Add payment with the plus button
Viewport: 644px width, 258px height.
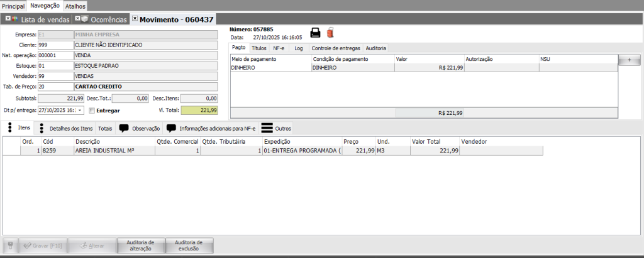pos(629,60)
